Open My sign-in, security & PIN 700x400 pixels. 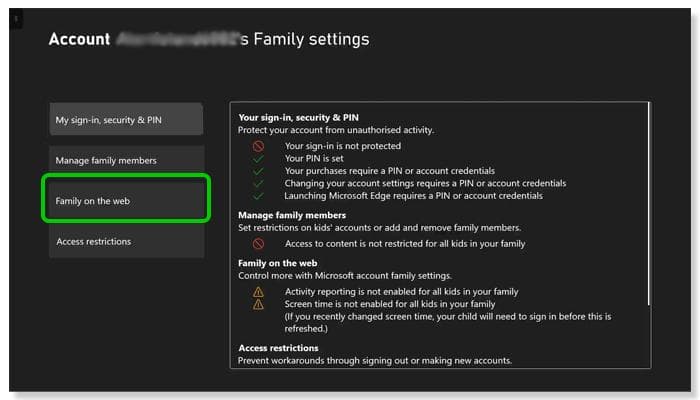click(126, 119)
